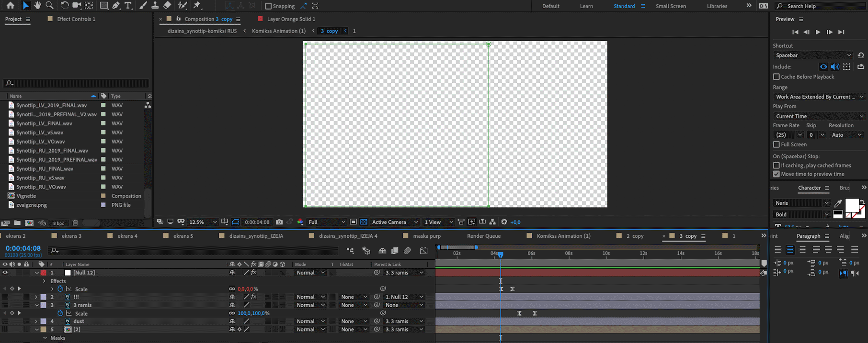Select center text alignment in Paragraph

click(790, 250)
